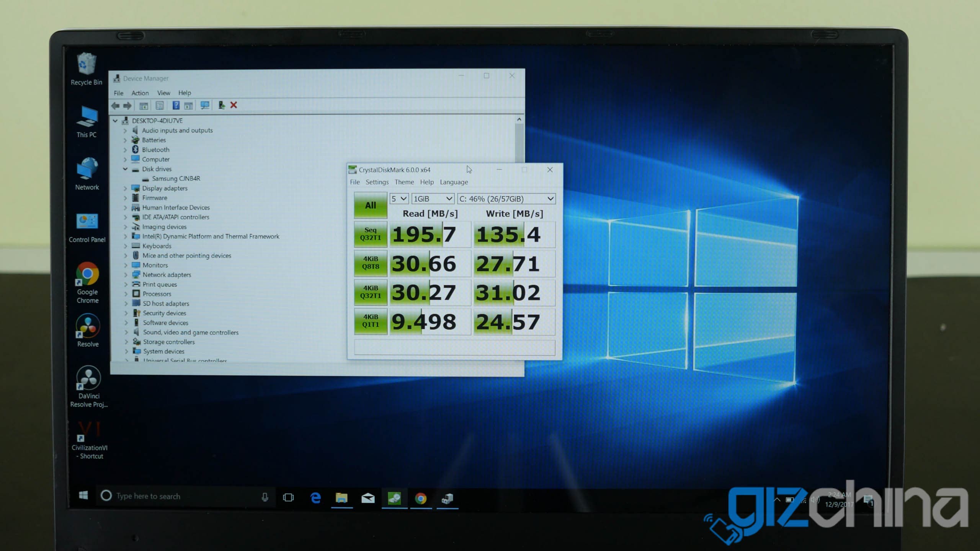Screen dimensions: 980x551
Task: Select the Security devices tree item
Action: point(164,313)
